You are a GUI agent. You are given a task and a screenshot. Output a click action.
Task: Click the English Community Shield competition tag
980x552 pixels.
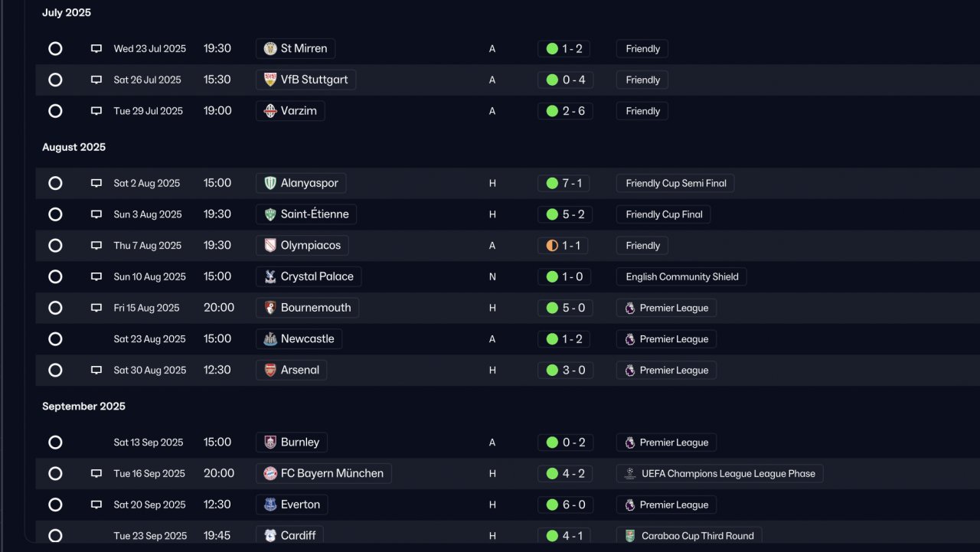coord(681,277)
